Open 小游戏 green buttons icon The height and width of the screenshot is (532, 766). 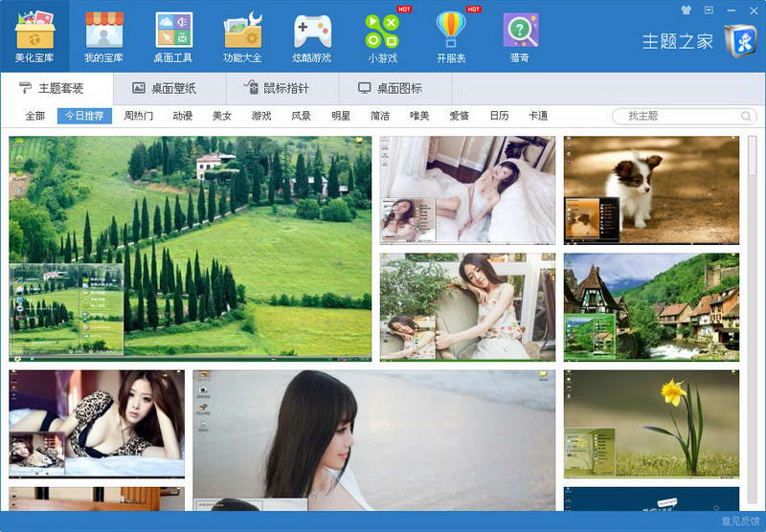(382, 31)
